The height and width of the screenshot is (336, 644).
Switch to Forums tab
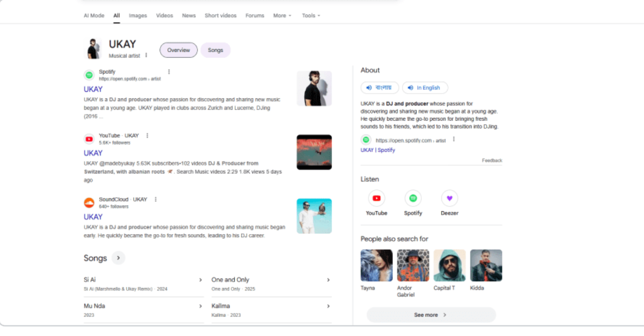tap(255, 16)
